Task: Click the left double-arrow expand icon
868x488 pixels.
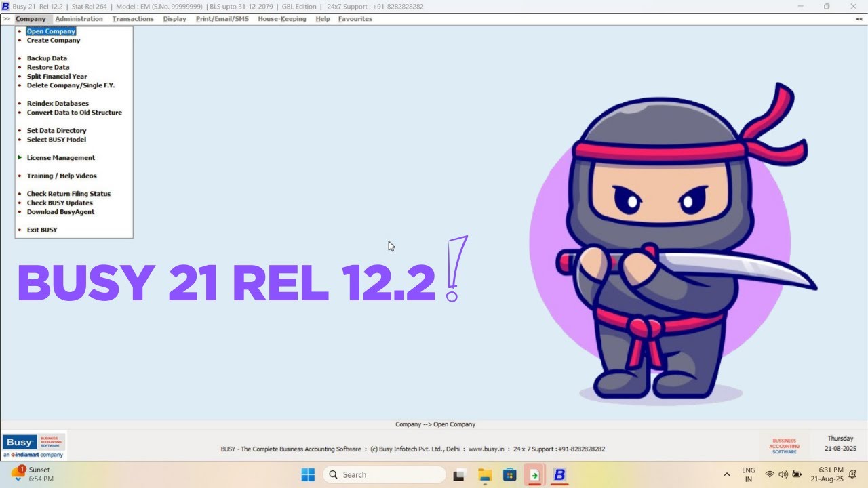Action: pos(7,19)
